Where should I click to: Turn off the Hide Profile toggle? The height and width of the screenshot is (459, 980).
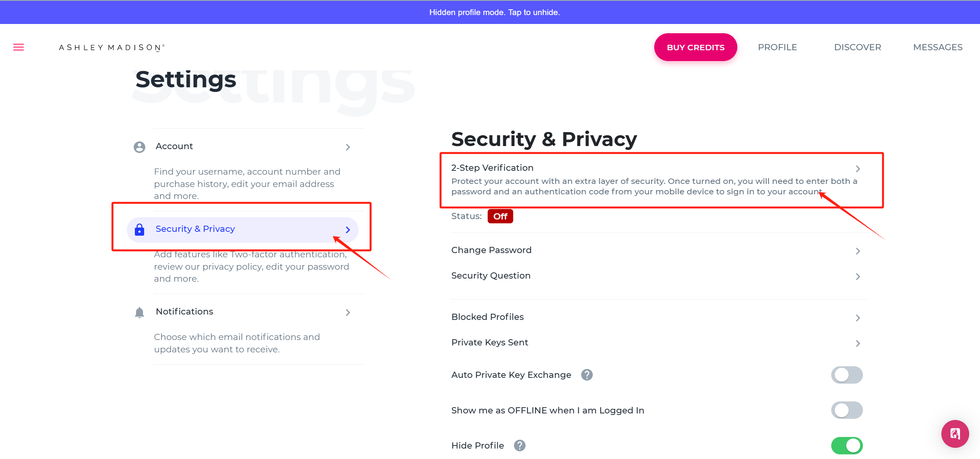[847, 445]
